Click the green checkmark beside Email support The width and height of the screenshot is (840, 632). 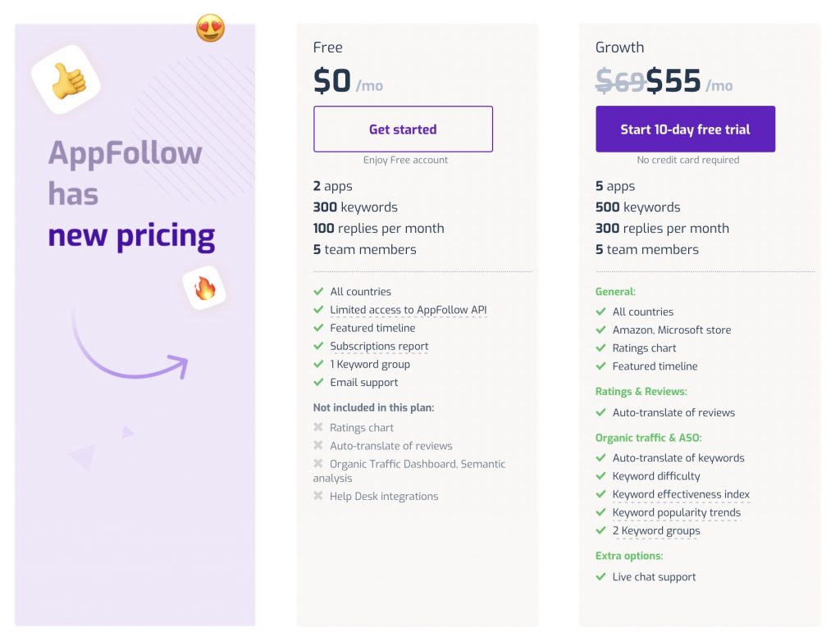pyautogui.click(x=318, y=382)
